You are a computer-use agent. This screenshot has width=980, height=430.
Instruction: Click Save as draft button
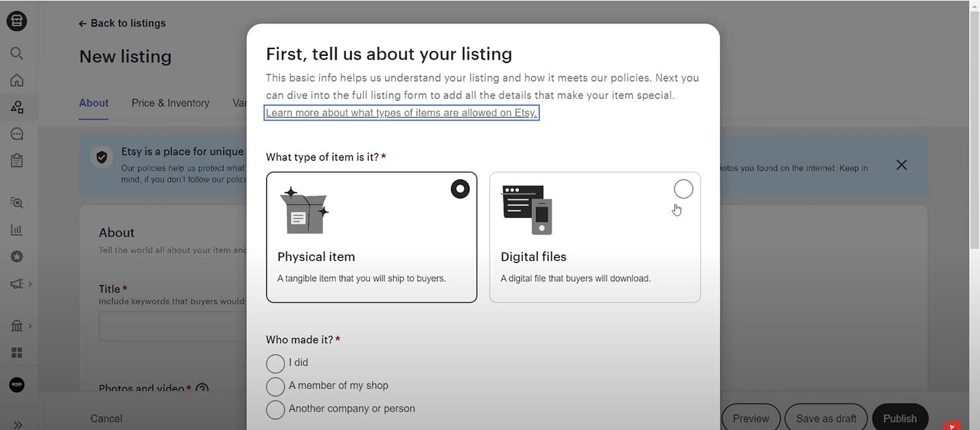(826, 418)
